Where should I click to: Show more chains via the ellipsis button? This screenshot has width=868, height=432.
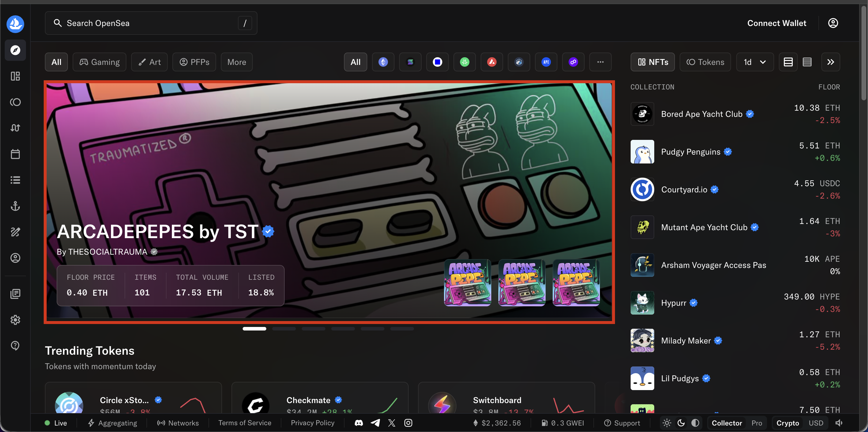(x=601, y=62)
